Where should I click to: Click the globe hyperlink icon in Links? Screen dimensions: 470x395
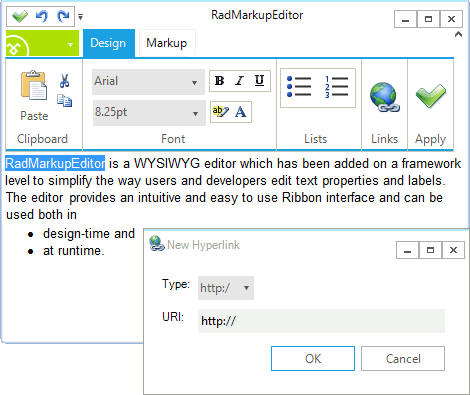coord(384,97)
